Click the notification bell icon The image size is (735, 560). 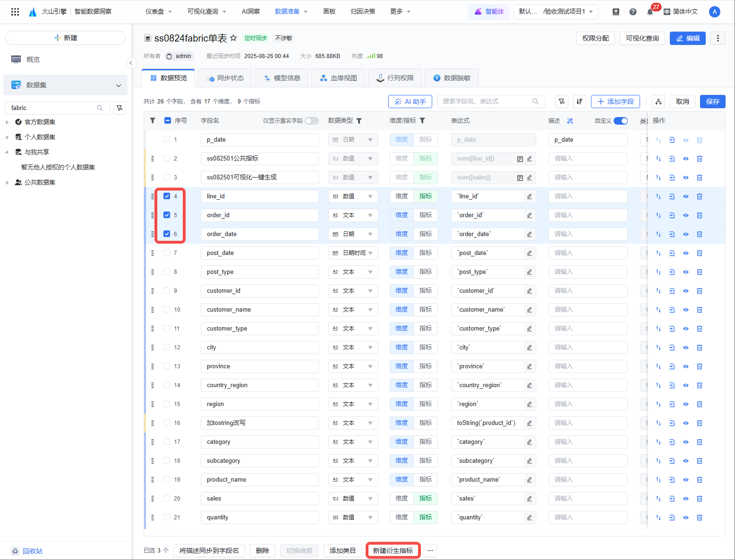[650, 12]
